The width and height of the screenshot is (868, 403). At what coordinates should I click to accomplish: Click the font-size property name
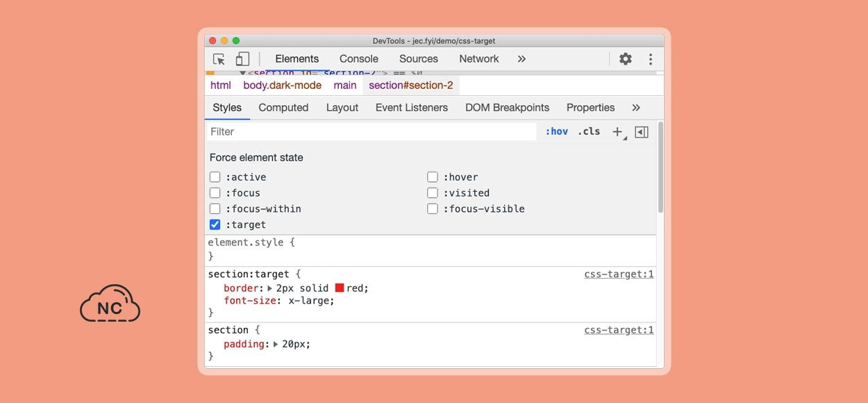click(250, 301)
